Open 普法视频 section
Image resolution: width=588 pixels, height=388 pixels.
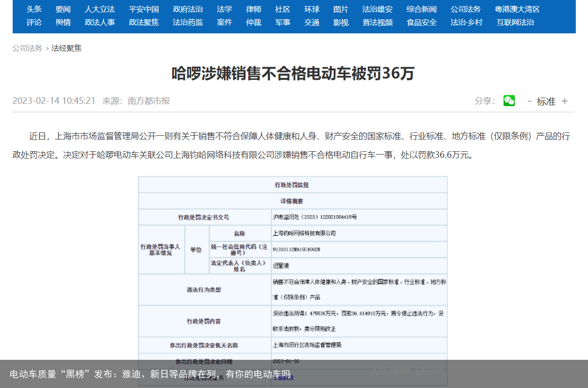[x=377, y=22]
